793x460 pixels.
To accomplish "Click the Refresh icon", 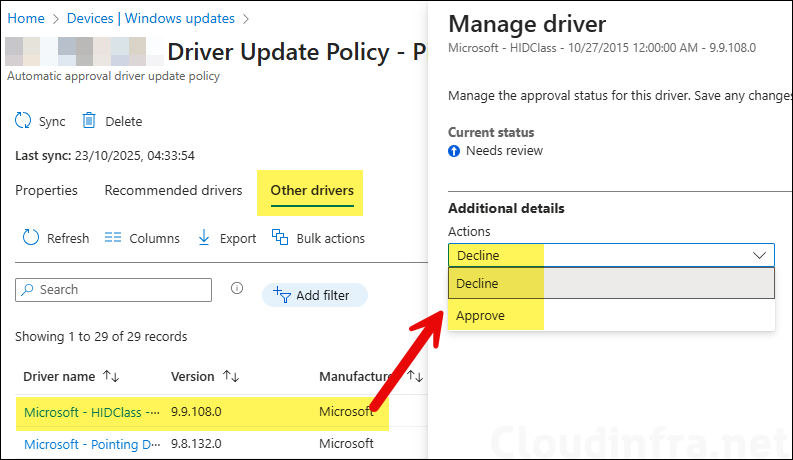I will tap(30, 238).
